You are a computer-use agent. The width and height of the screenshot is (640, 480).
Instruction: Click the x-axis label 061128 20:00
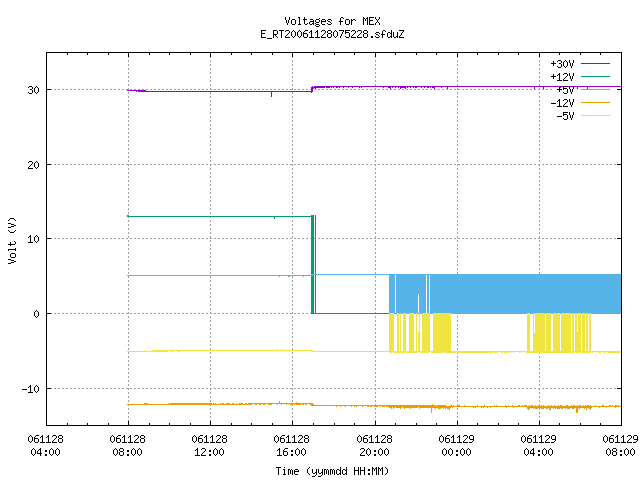374,446
